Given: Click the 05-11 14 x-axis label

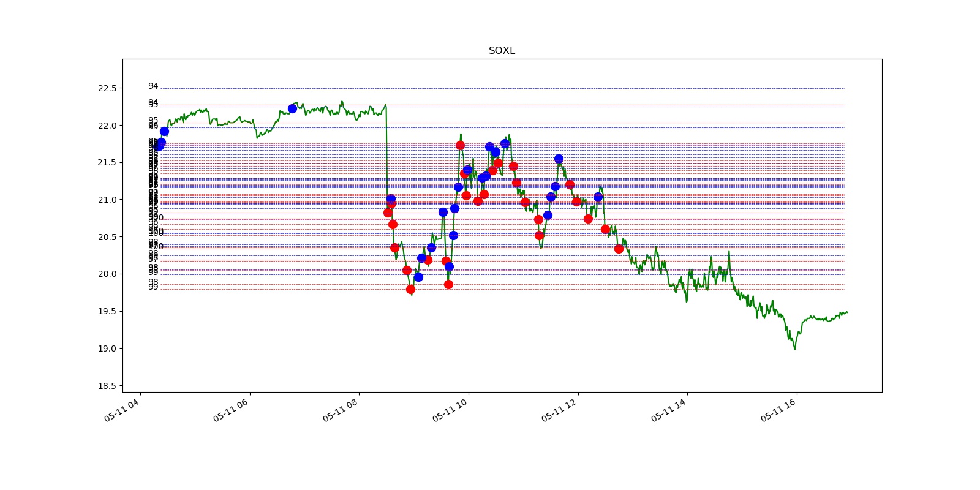Looking at the screenshot, I should click(x=669, y=410).
